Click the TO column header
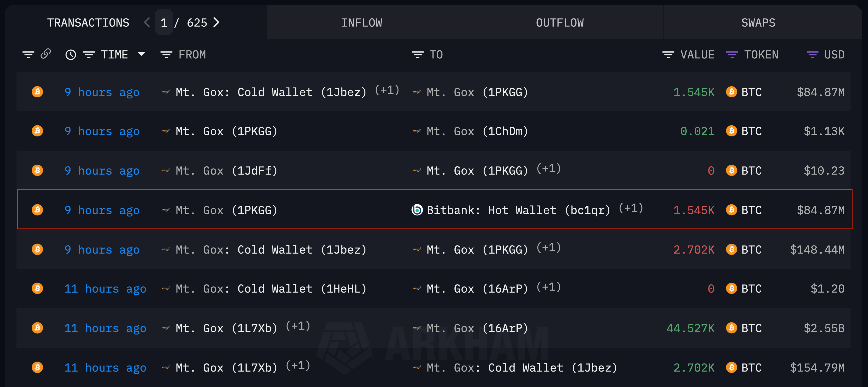Viewport: 868px width, 387px height. [x=436, y=54]
